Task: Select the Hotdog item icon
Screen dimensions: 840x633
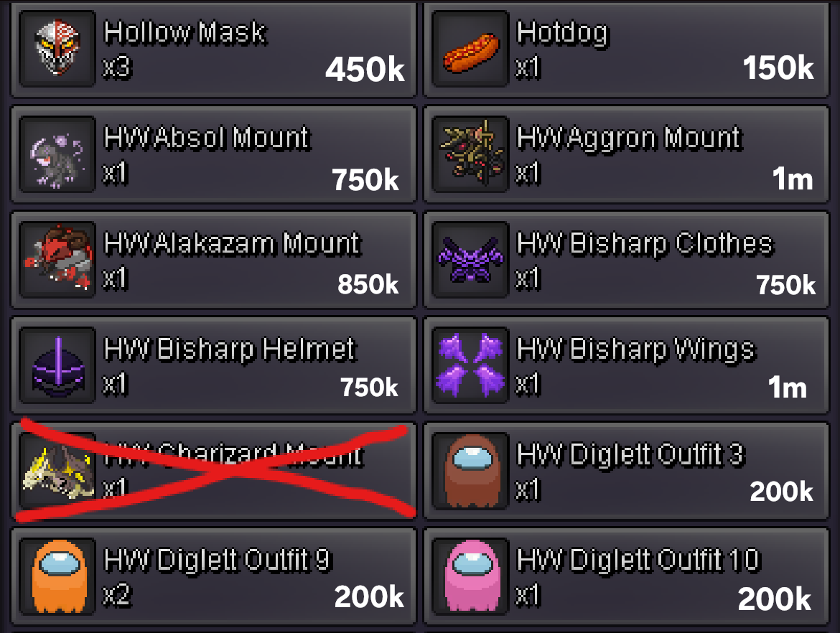Action: tap(470, 49)
